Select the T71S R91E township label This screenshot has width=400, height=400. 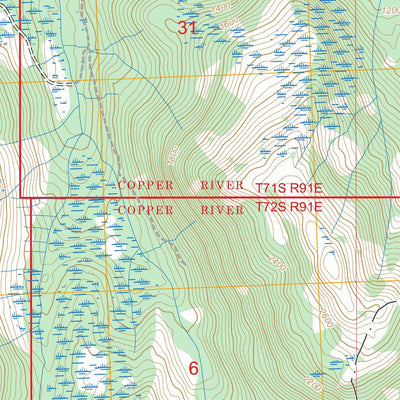click(289, 188)
